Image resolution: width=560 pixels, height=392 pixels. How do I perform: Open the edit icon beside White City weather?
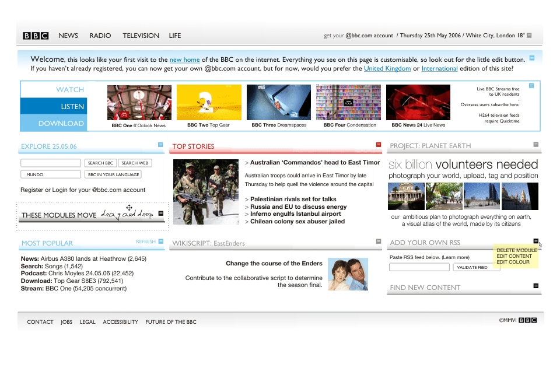[529, 36]
